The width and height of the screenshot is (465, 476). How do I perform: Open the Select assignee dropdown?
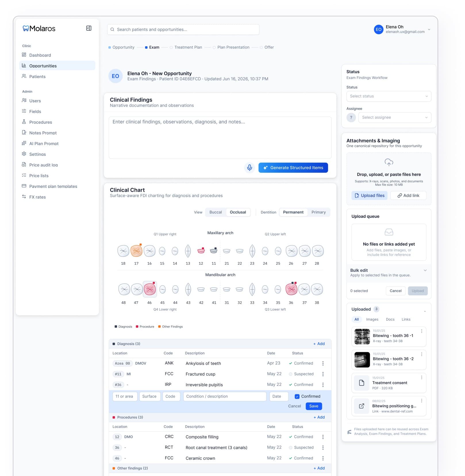(395, 117)
